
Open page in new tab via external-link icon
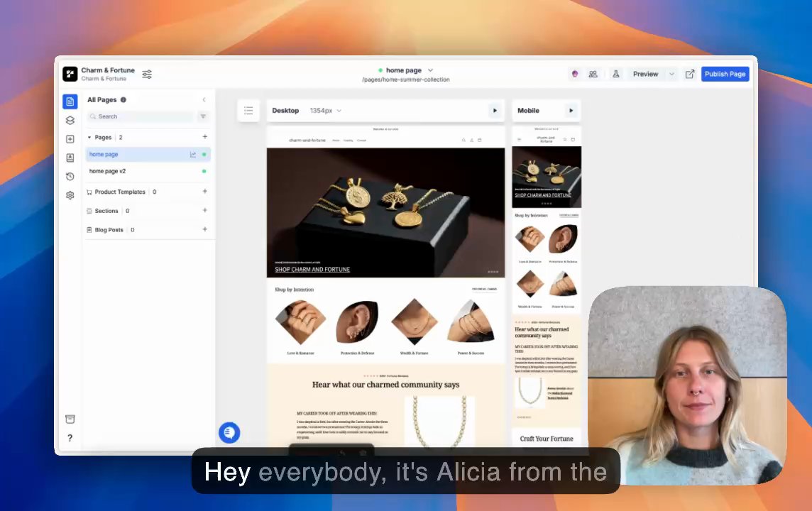pos(690,74)
